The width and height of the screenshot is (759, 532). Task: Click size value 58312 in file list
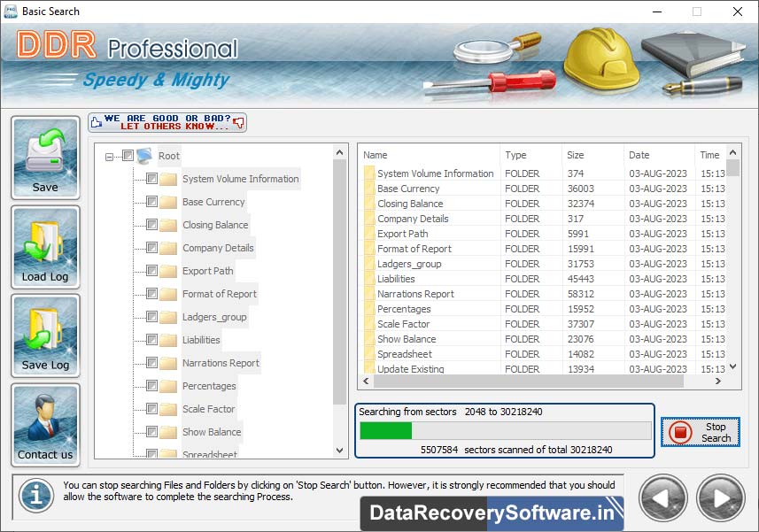[x=580, y=294]
